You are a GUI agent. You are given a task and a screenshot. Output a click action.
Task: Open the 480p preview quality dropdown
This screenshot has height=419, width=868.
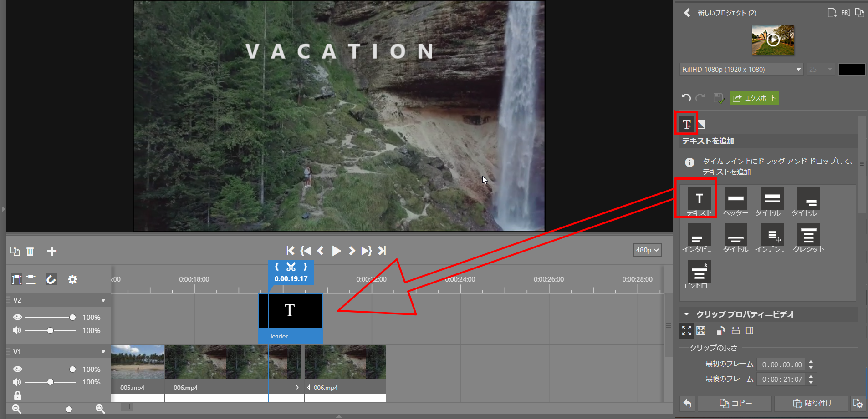(x=647, y=250)
